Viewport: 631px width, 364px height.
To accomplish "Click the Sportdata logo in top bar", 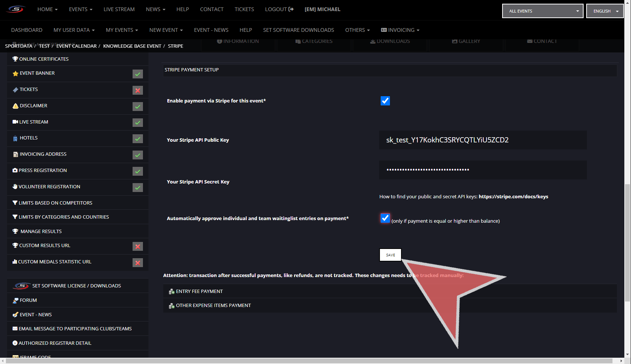I will tap(16, 9).
